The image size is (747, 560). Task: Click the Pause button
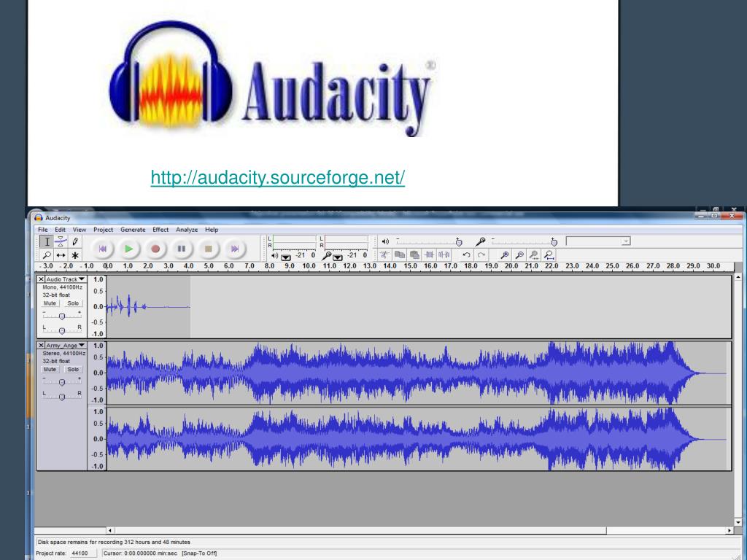pyautogui.click(x=182, y=249)
